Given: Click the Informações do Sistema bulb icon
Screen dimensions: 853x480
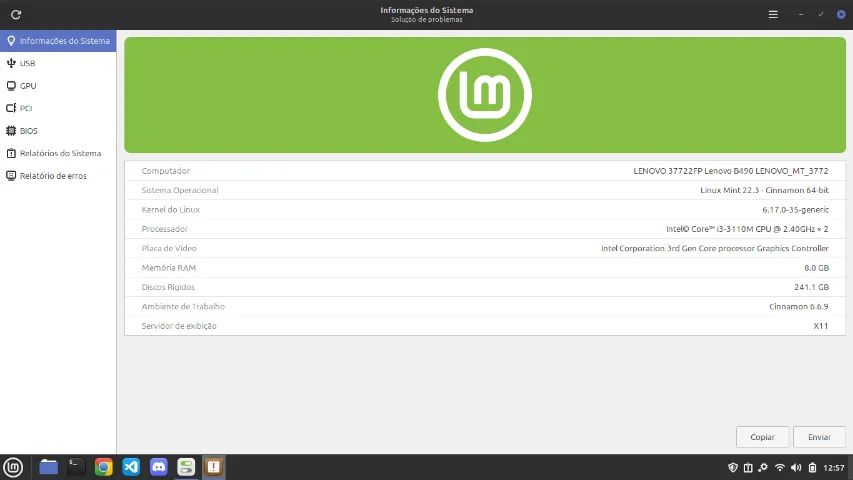Looking at the screenshot, I should [11, 41].
